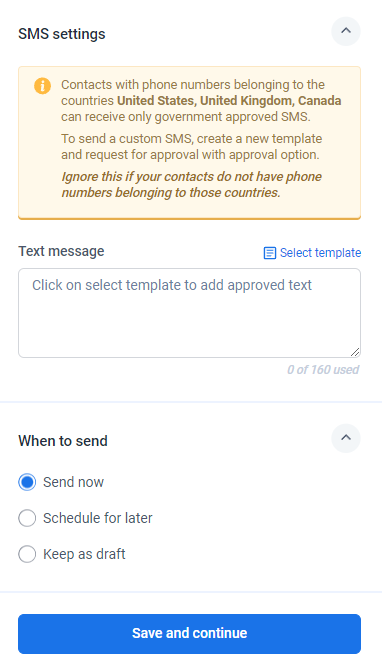Click the When to send heading
Image resolution: width=382 pixels, height=662 pixels.
click(63, 441)
